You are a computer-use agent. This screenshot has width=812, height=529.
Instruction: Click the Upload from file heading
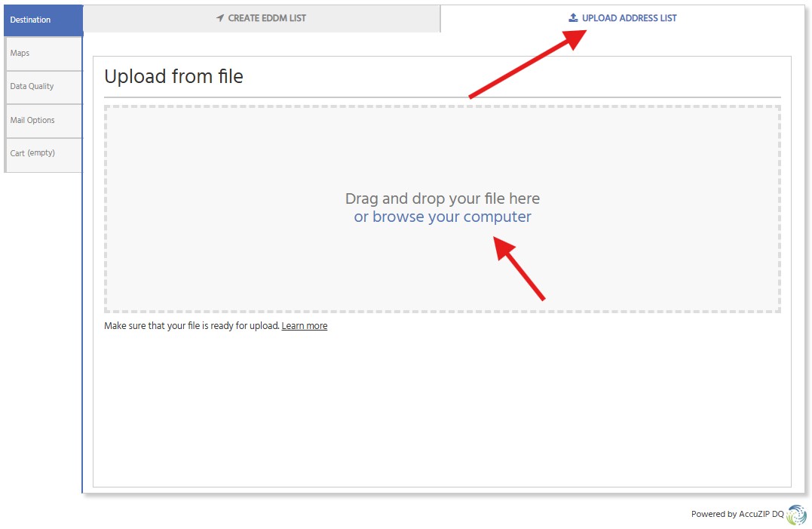tap(173, 75)
